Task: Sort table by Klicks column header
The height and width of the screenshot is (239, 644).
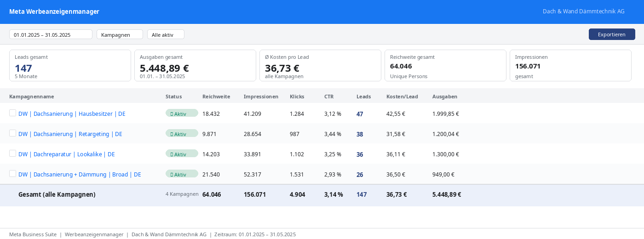Action: [x=297, y=97]
